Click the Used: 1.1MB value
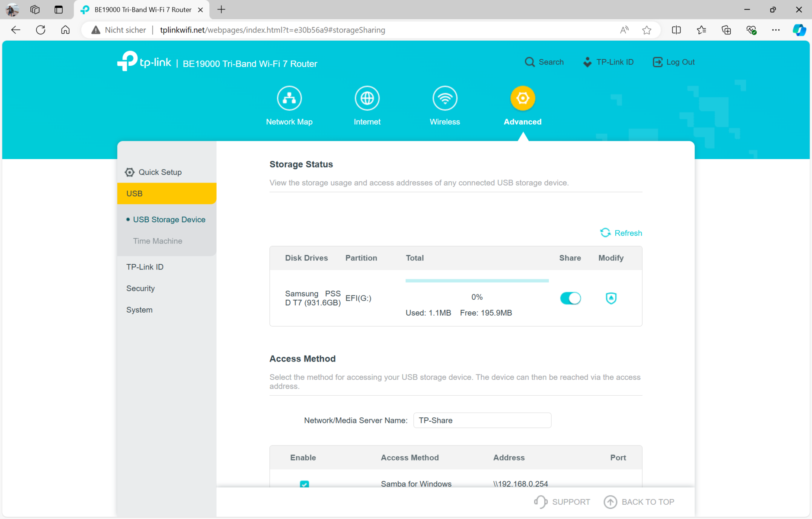Screen dimensions: 812x519 tap(428, 313)
